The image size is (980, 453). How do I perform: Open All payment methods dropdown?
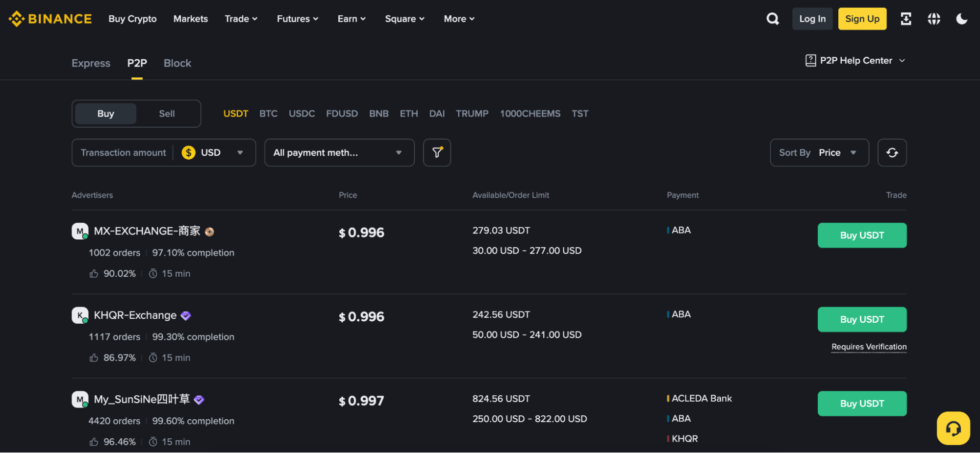click(x=339, y=153)
